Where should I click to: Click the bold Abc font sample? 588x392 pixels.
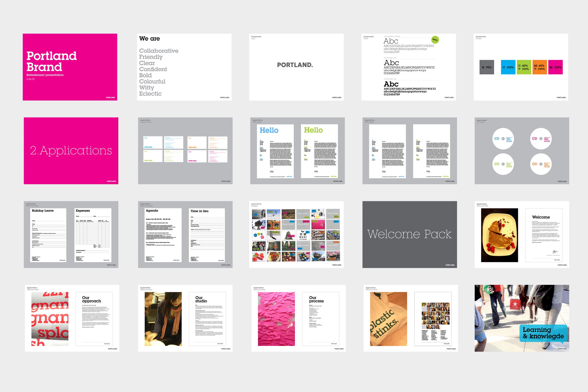point(391,84)
